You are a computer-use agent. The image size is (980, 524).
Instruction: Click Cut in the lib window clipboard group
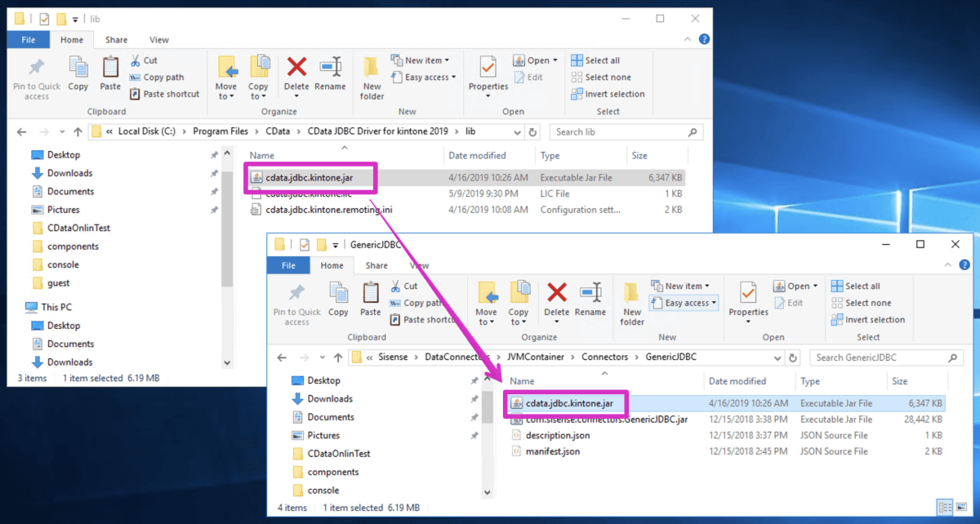pyautogui.click(x=144, y=60)
